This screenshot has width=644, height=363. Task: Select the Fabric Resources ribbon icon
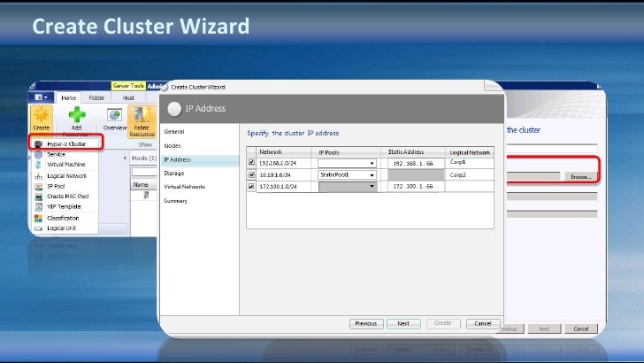tap(142, 115)
